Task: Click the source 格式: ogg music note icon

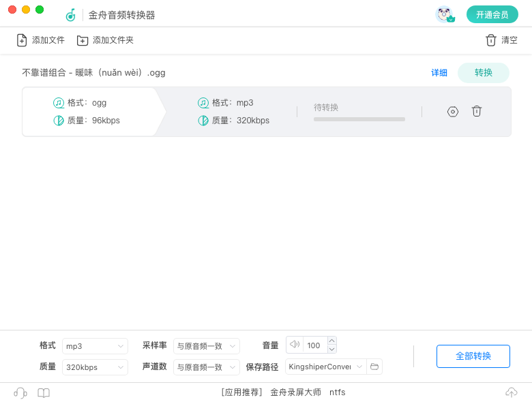Action: (59, 103)
